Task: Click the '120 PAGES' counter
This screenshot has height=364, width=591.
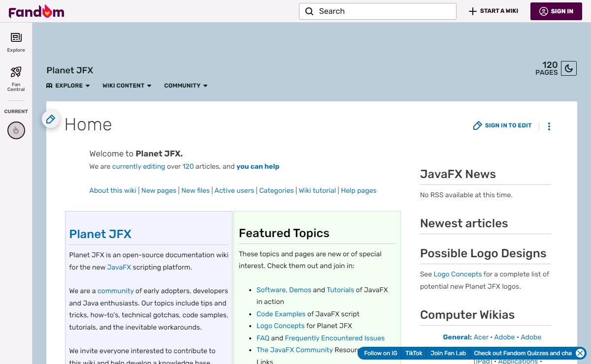Action: [x=547, y=68]
